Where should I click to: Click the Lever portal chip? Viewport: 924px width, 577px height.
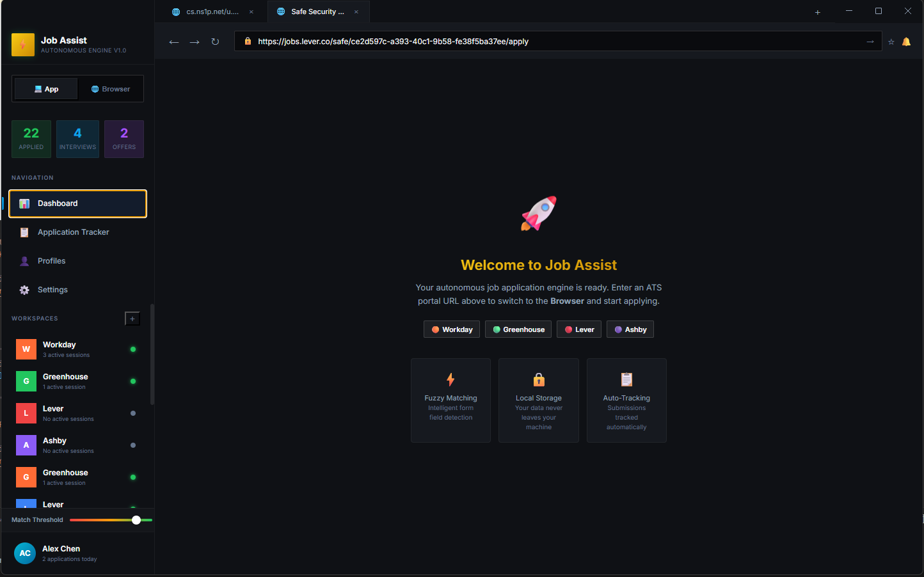579,329
